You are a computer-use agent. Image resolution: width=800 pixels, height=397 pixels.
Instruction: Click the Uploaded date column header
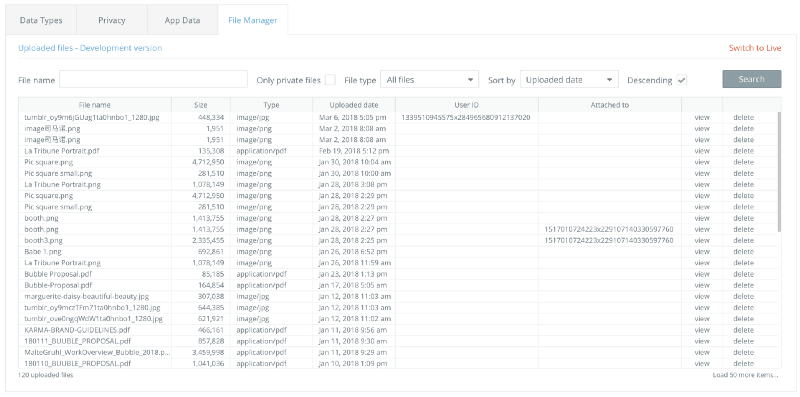pyautogui.click(x=354, y=105)
